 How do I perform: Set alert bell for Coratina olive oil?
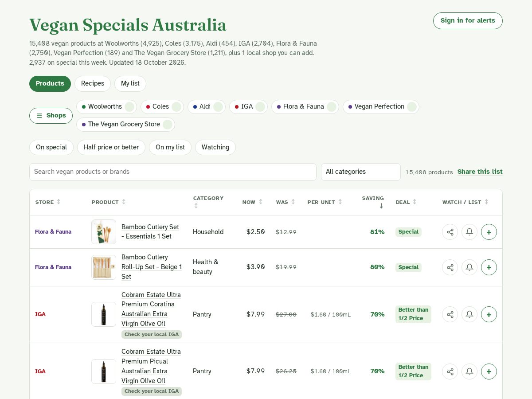click(469, 314)
